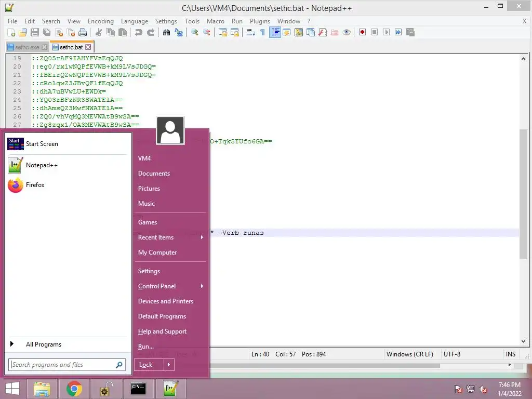Cut selection with the scissors icon

point(99,32)
